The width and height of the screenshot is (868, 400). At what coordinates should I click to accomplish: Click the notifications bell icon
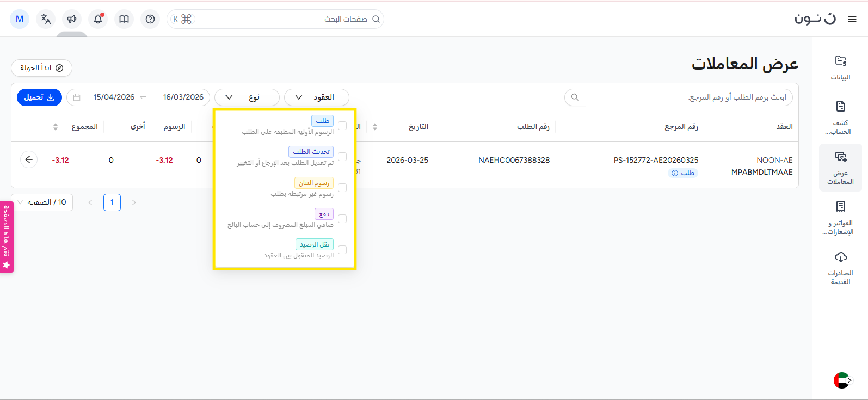[x=98, y=19]
